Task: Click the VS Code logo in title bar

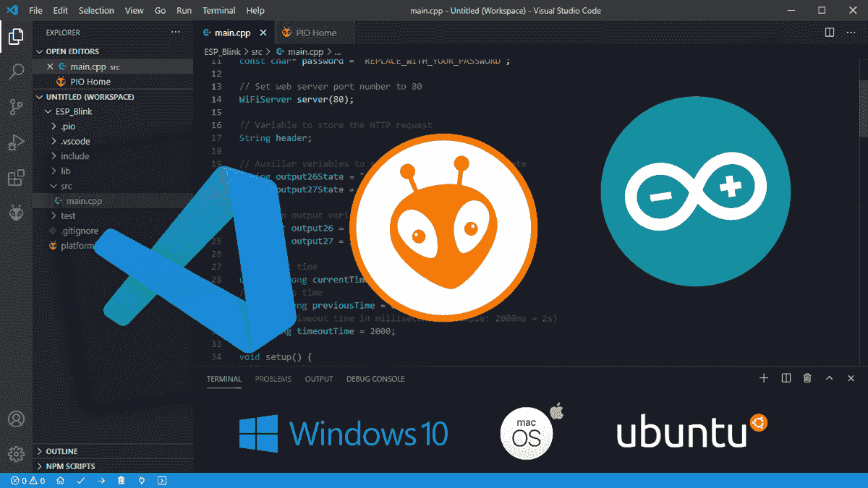Action: click(x=12, y=11)
